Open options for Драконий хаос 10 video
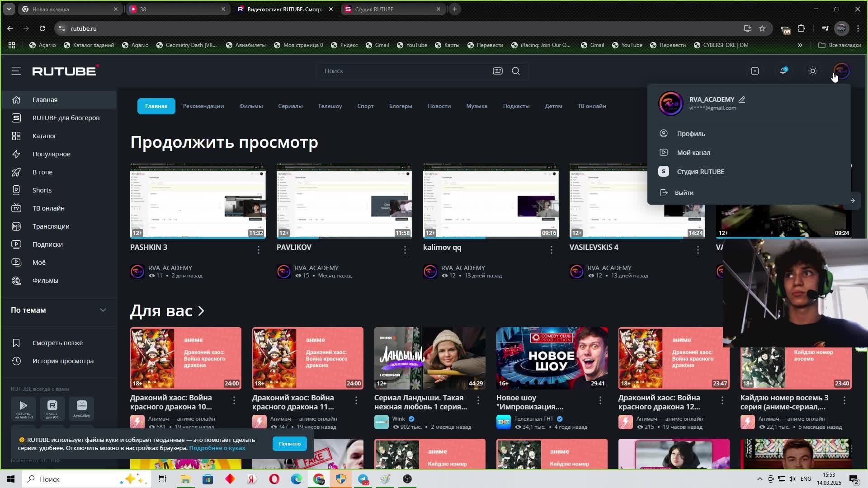Viewport: 868px width, 488px height. (234, 400)
